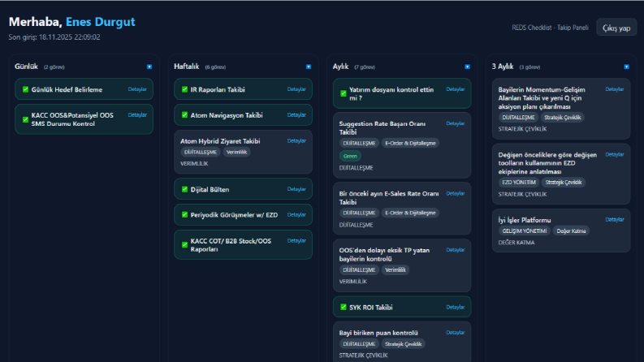Open Detaylar for İyi İşler Platformu
This screenshot has width=644, height=362.
(615, 220)
